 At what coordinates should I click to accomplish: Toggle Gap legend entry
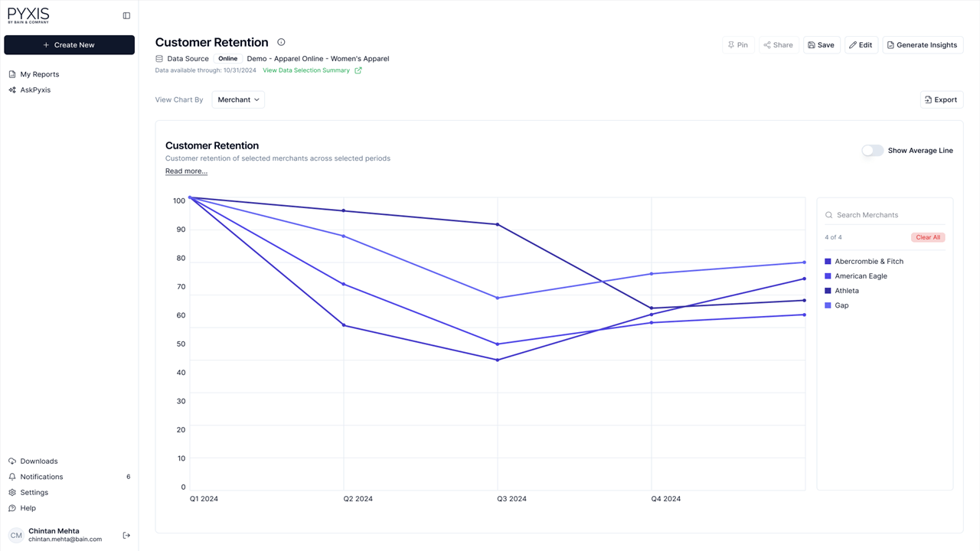click(x=836, y=305)
